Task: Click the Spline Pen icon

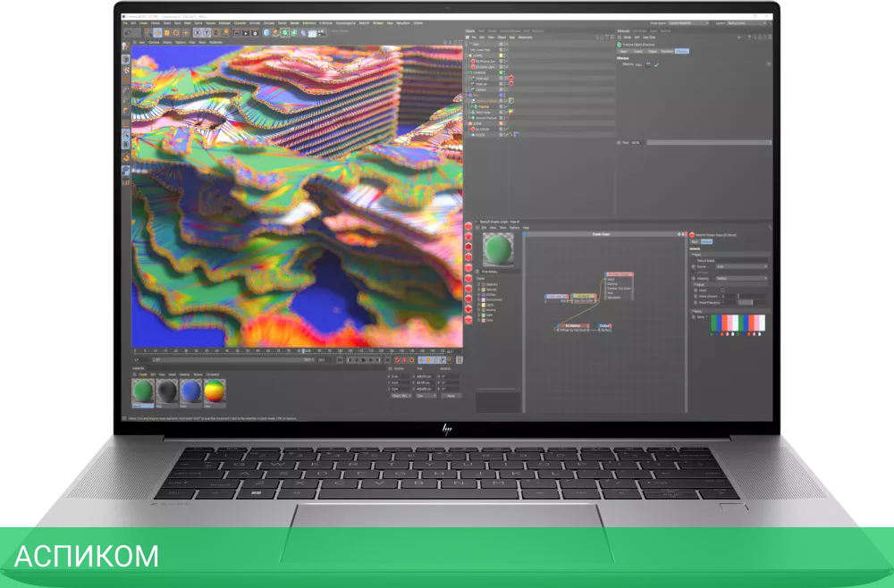Action: coord(275,32)
